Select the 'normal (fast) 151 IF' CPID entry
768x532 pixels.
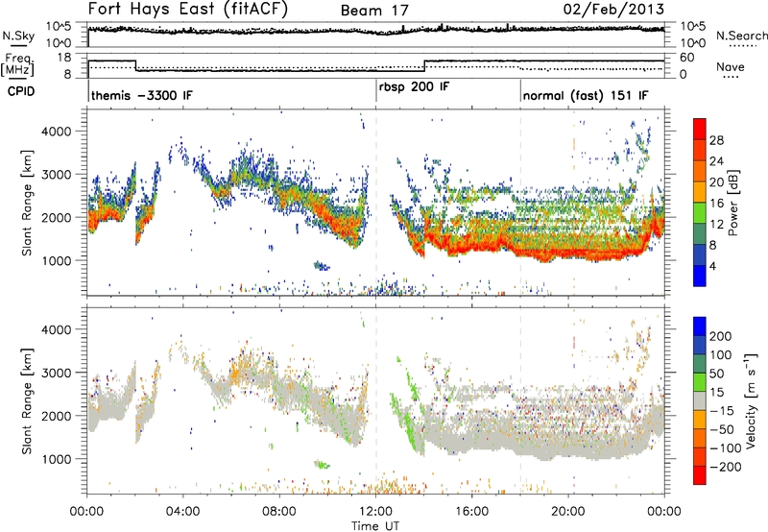586,95
